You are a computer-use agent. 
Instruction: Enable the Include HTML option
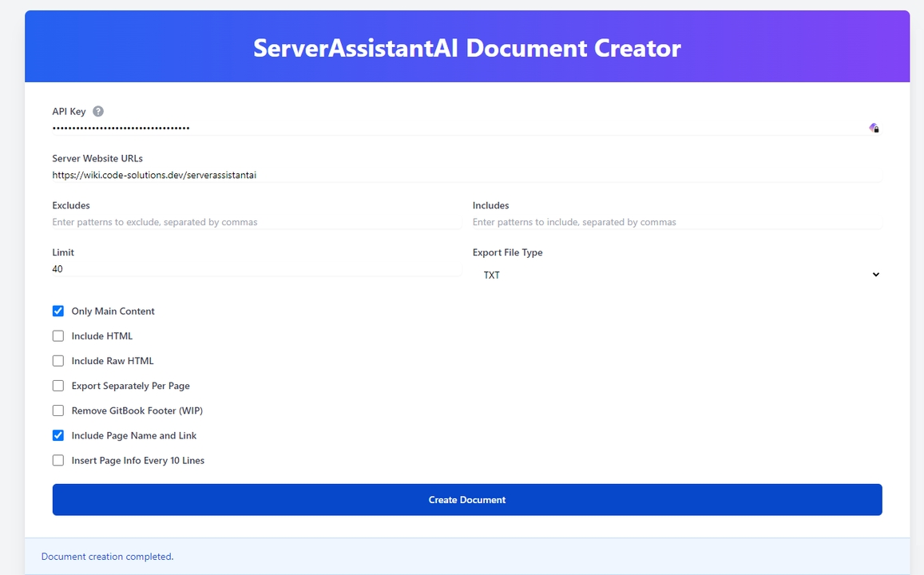(x=58, y=335)
